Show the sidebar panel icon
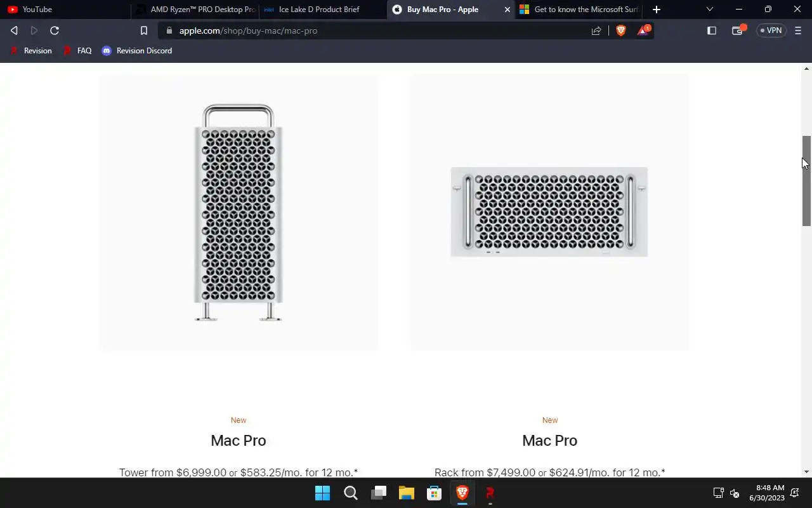812x508 pixels. (x=712, y=30)
